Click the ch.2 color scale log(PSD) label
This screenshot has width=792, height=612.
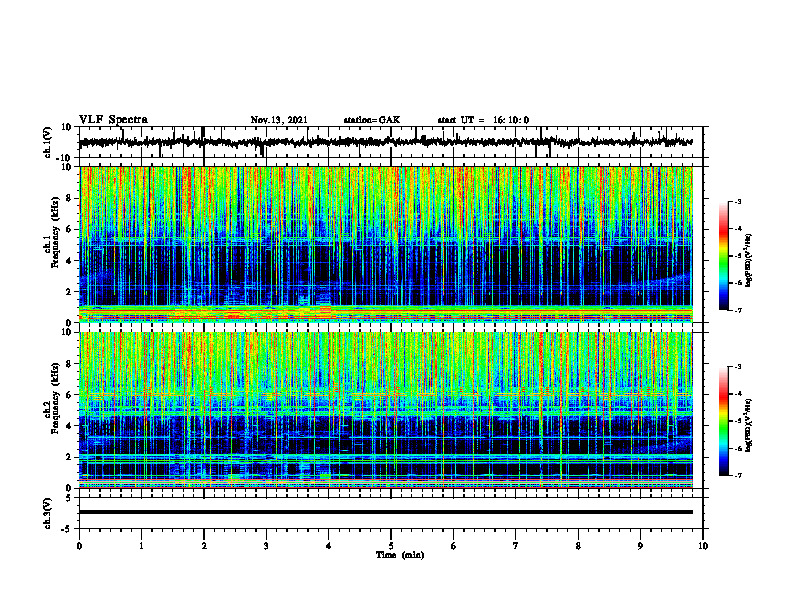click(749, 425)
